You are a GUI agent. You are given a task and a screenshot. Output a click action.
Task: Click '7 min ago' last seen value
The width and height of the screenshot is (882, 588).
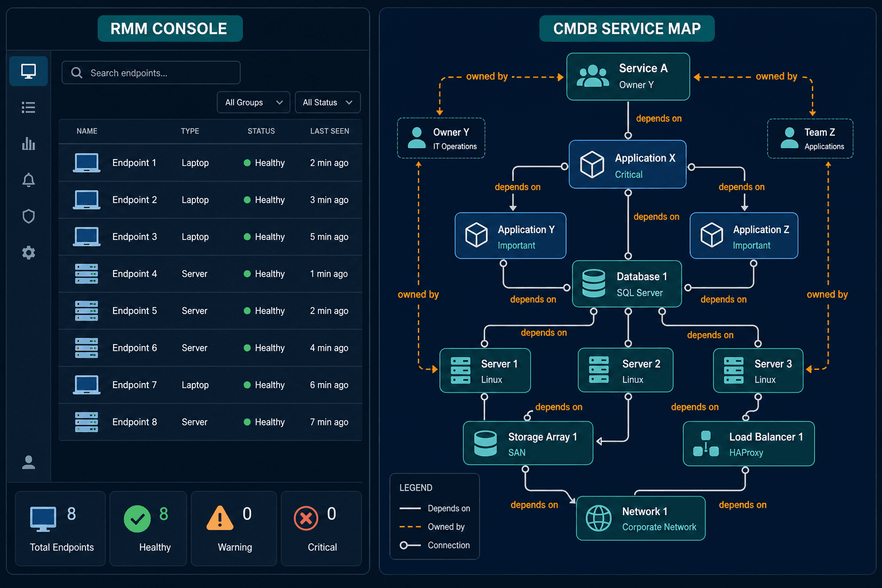click(x=329, y=422)
